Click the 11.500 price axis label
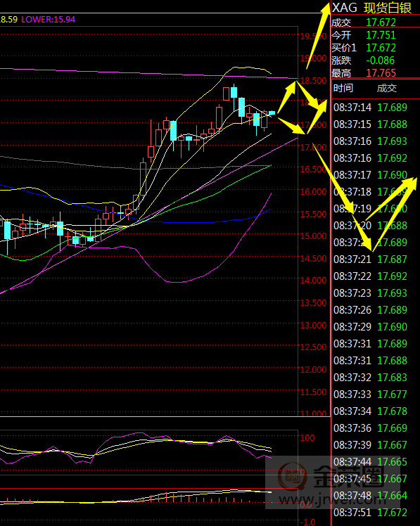 click(313, 392)
